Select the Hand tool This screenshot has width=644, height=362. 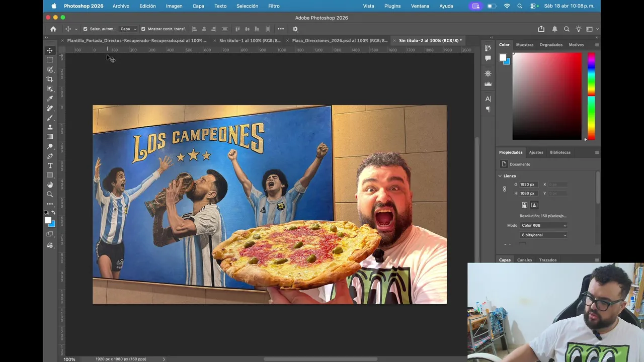click(x=50, y=185)
